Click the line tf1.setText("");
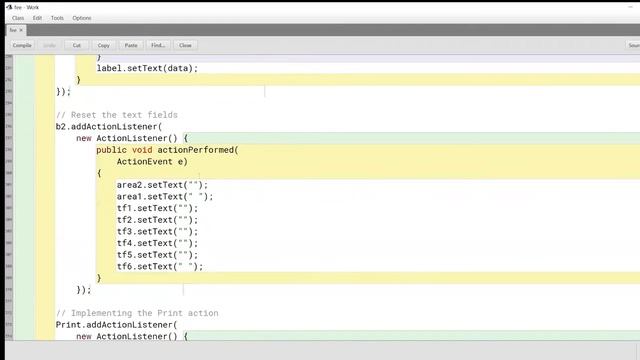Screen dimensions: 640x360 click(157, 208)
